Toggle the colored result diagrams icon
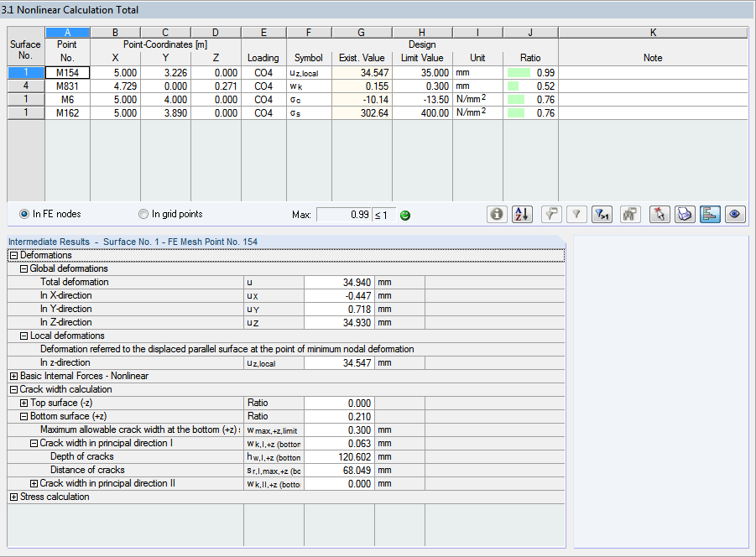Viewport: 756px width, 557px height. pos(709,214)
